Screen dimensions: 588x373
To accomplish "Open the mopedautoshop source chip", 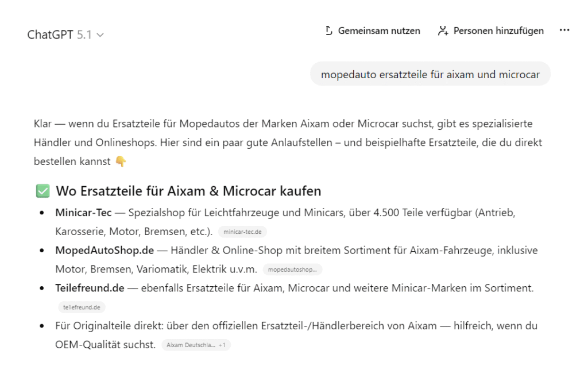I will [x=292, y=270].
